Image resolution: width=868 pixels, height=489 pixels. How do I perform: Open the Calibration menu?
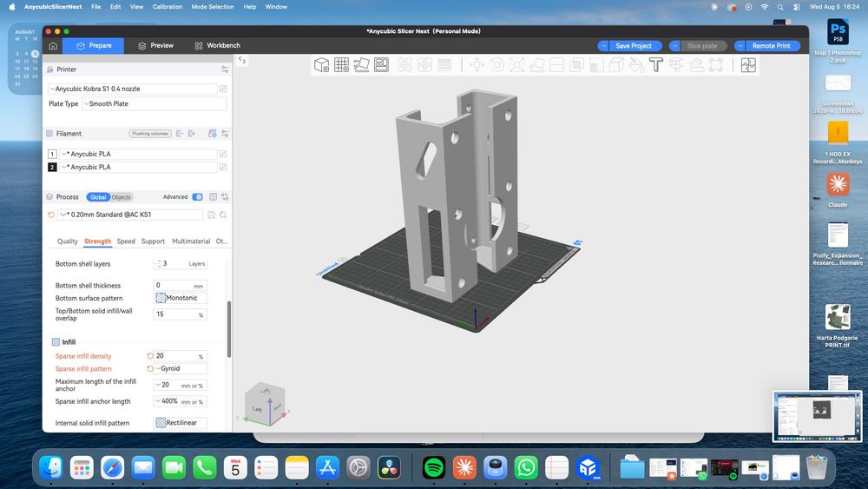(168, 7)
